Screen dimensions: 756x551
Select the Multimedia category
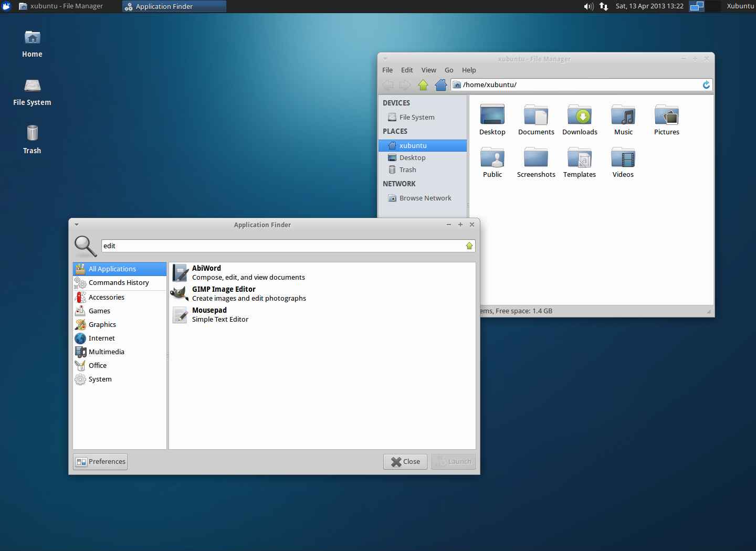pos(107,352)
